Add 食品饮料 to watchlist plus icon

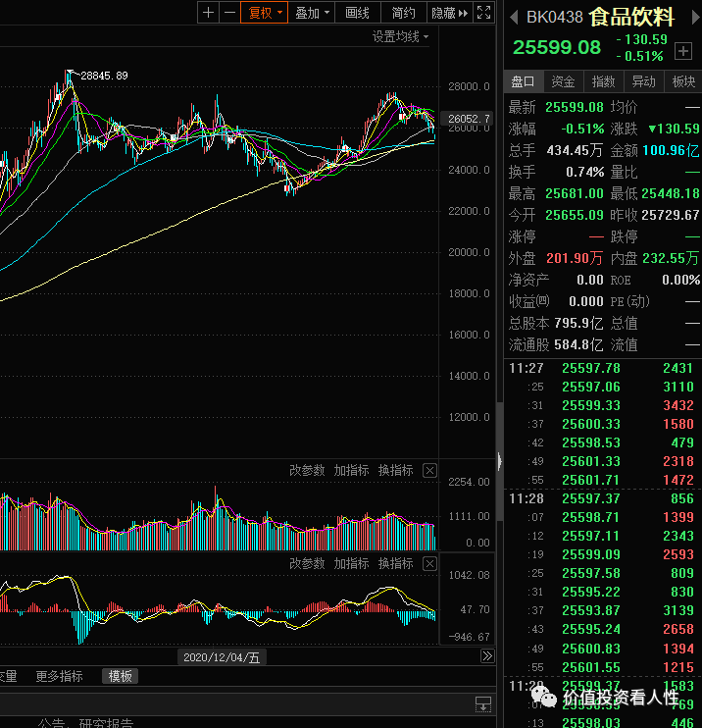pyautogui.click(x=683, y=51)
